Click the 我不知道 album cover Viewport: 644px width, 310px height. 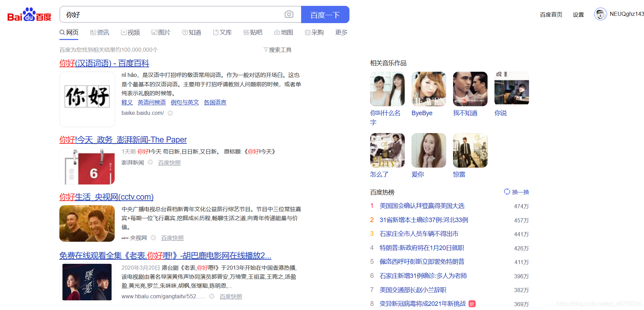(x=470, y=89)
